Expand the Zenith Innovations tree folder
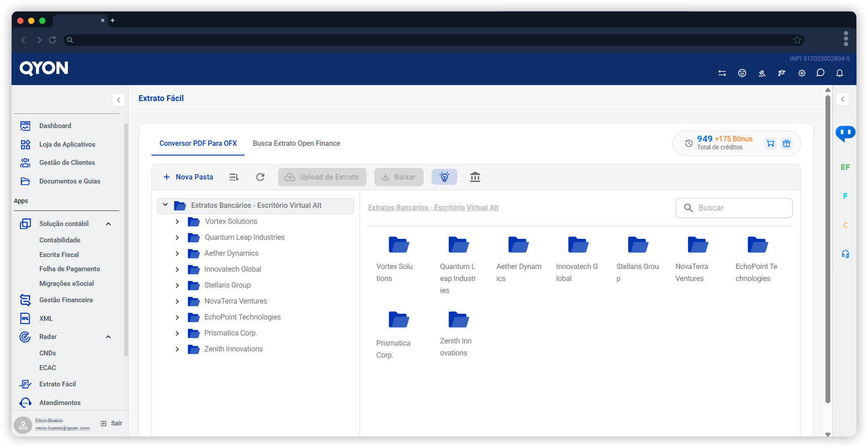Screen dimensions: 868x448 [x=177, y=349]
